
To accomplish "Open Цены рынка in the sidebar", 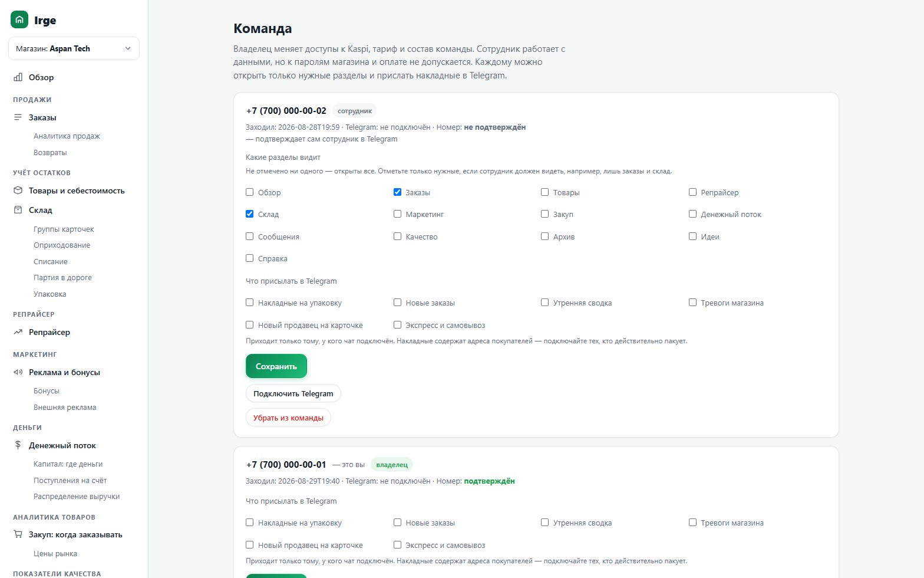I will (55, 554).
